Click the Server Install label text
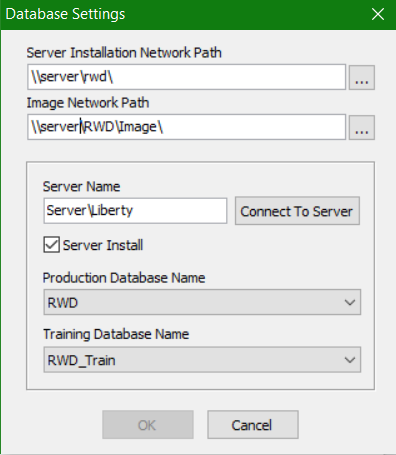The image size is (396, 455). (x=103, y=245)
